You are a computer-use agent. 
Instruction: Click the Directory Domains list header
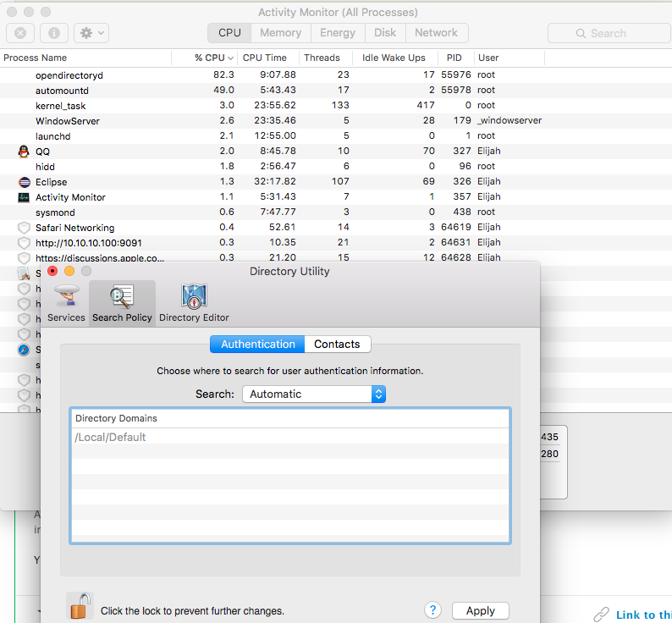[x=290, y=418]
